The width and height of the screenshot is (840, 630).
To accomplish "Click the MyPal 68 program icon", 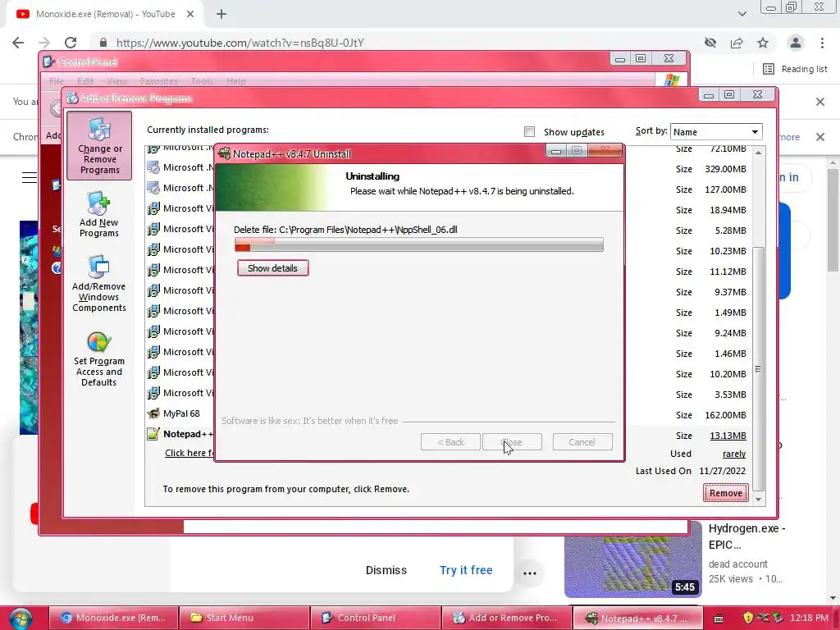I will [x=153, y=413].
